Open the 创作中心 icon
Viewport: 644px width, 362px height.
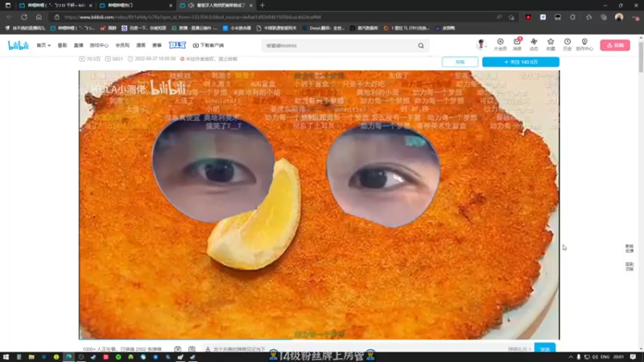(584, 44)
